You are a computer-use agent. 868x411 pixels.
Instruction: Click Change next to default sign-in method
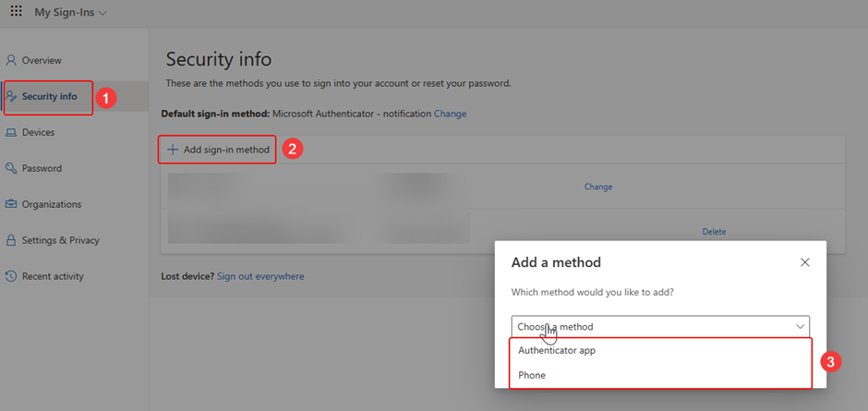450,114
